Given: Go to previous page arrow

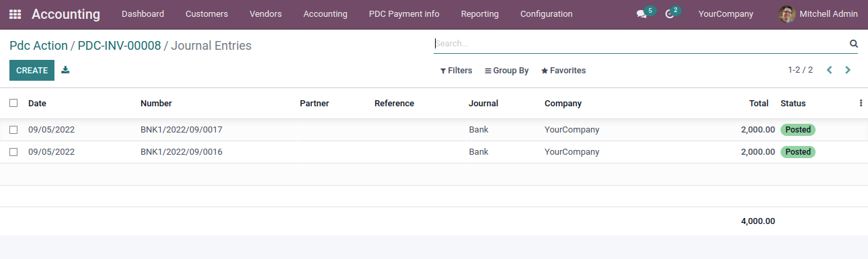Looking at the screenshot, I should click(830, 70).
